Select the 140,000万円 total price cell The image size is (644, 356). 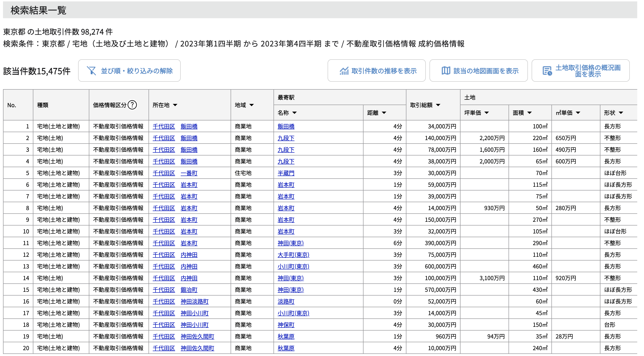(433, 138)
